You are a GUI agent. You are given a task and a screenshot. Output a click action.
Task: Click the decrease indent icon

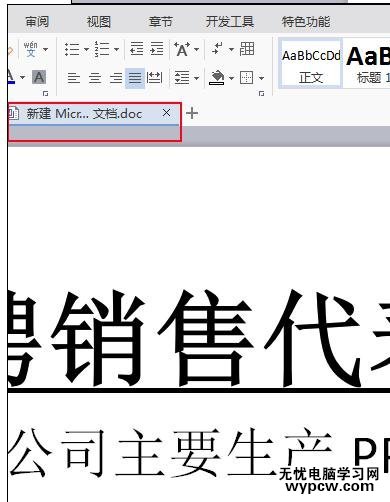click(x=137, y=49)
